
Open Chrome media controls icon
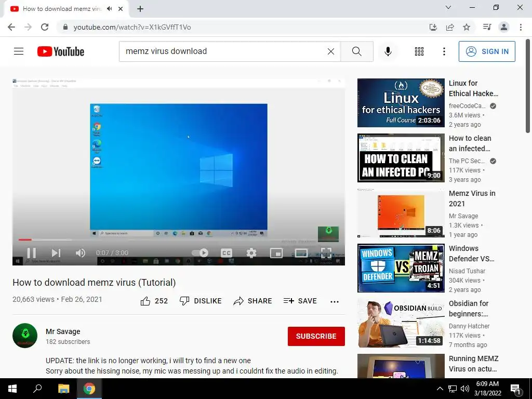tap(487, 27)
